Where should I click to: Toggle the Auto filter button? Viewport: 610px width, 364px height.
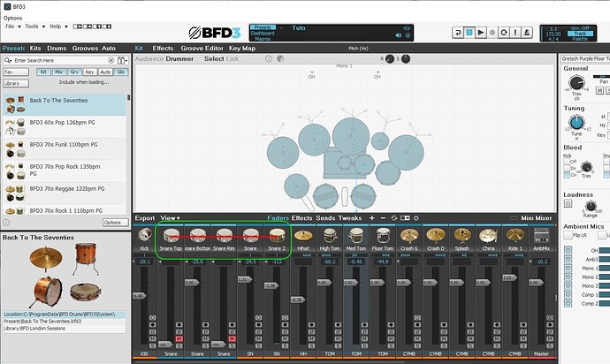coord(105,72)
